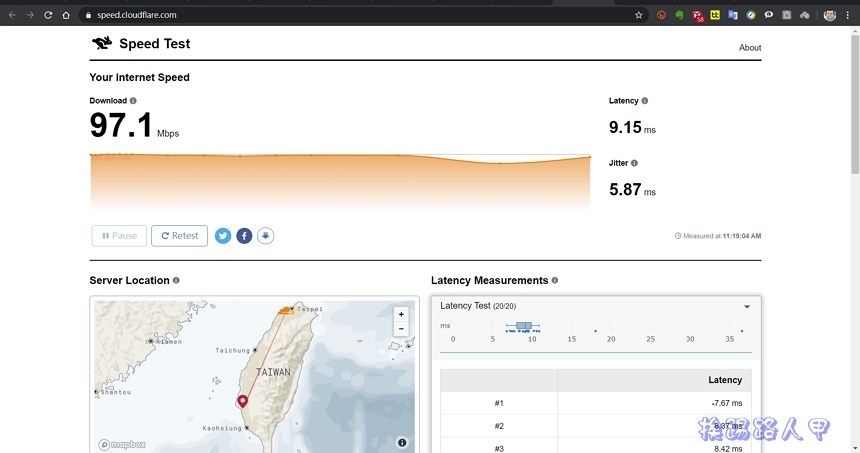Click the Server Location info icon

tap(176, 281)
